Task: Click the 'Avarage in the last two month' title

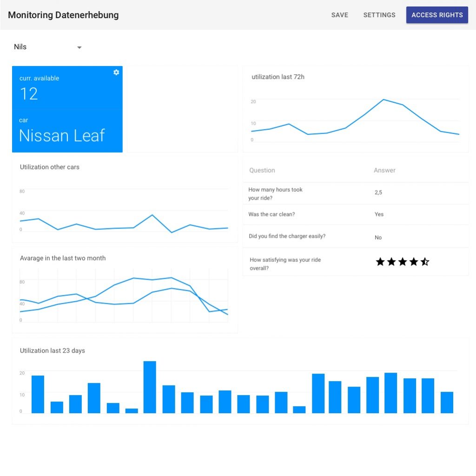Action: (x=63, y=258)
